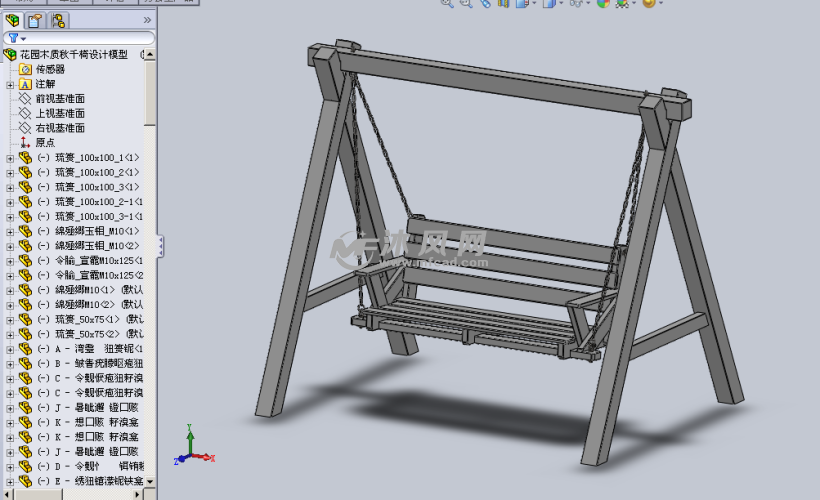Click the first M10x125 part icon
820x500 pixels.
pyautogui.click(x=25, y=260)
